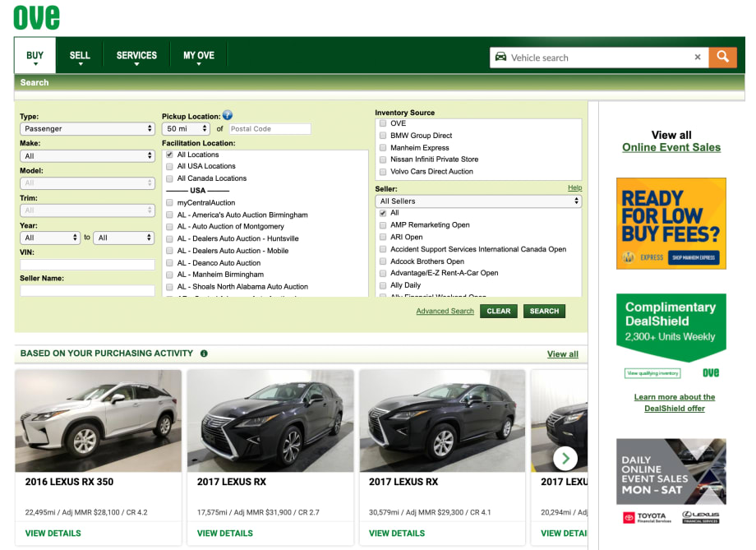Open the SELL menu
The height and width of the screenshot is (550, 756).
tap(80, 56)
